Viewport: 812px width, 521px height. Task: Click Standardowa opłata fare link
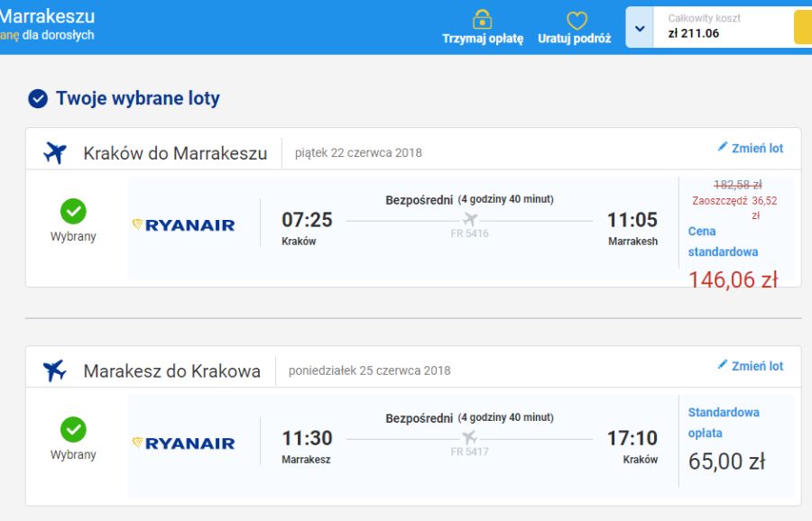(x=724, y=423)
